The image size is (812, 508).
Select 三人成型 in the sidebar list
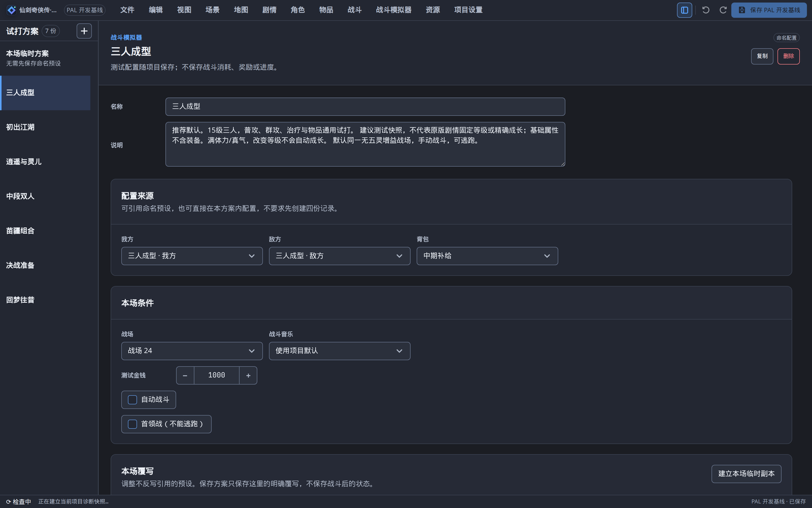click(46, 93)
